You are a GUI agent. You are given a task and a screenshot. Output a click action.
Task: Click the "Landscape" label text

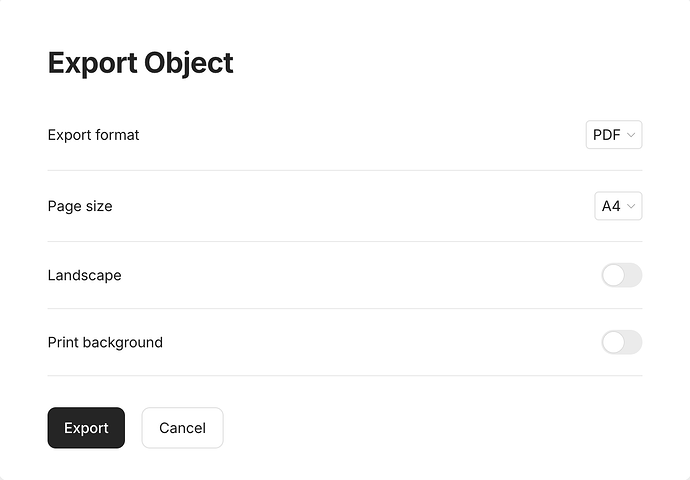(x=84, y=275)
